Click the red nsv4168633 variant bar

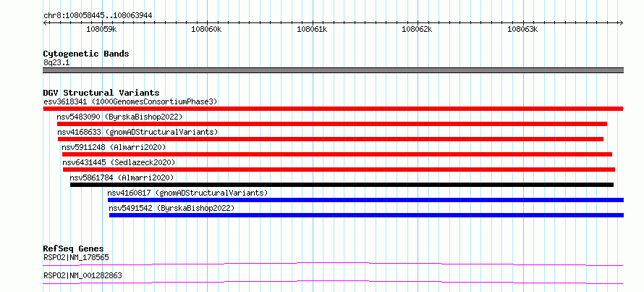click(x=331, y=139)
